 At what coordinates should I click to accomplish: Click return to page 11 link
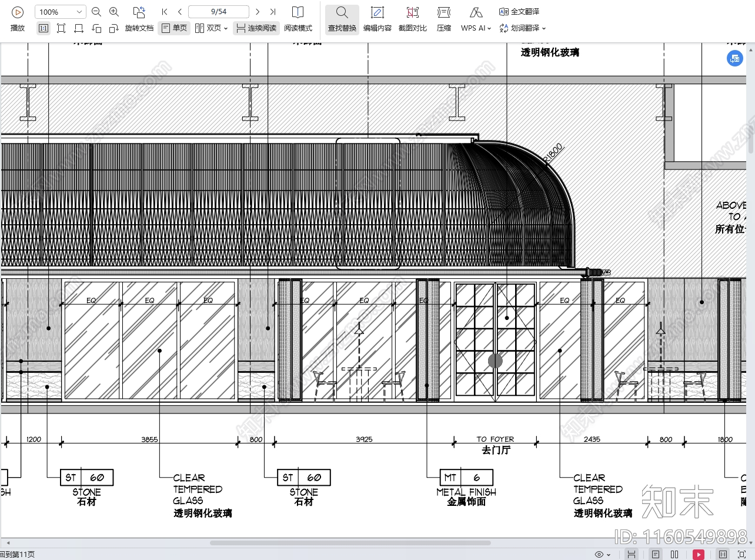coord(17,554)
